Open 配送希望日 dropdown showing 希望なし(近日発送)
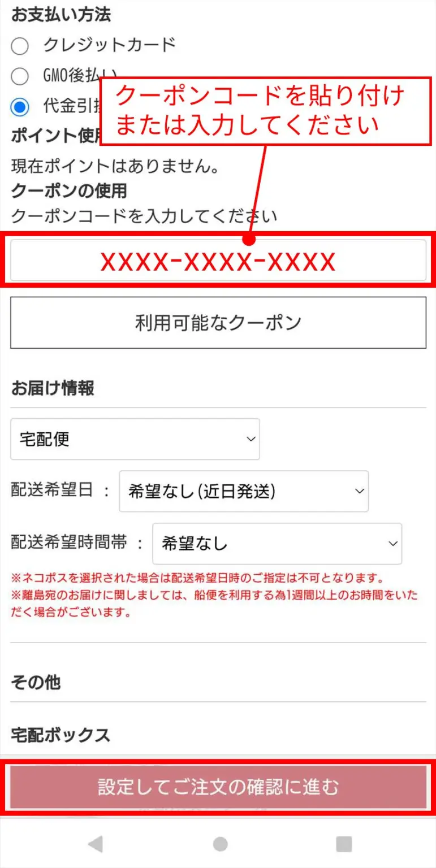The image size is (436, 868). (244, 491)
